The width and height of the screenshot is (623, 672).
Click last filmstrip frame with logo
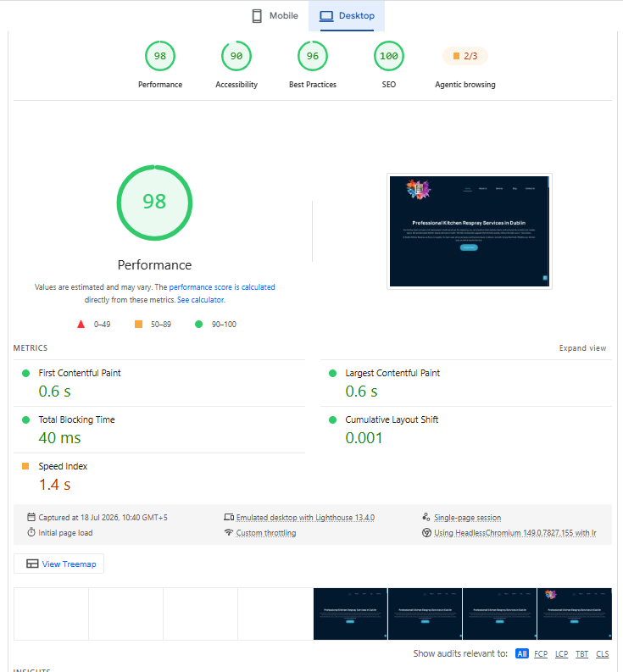(575, 614)
